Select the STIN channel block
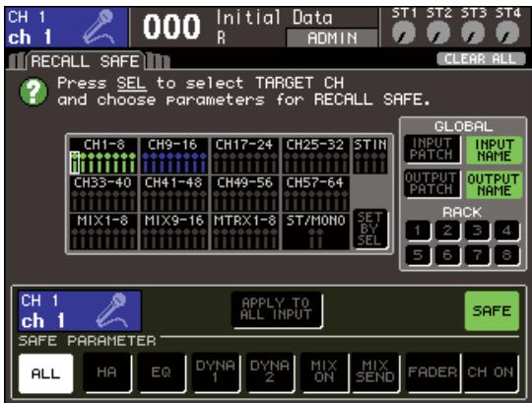Screen dimensions: 532x403 pyautogui.click(x=370, y=156)
